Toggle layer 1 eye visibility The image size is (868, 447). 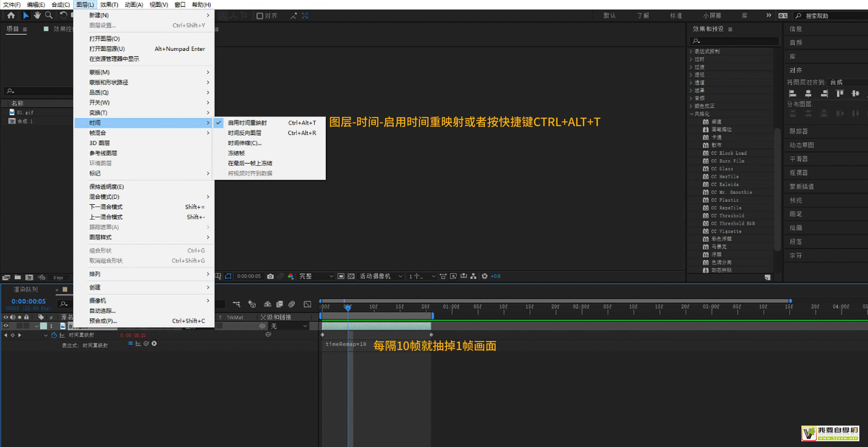click(x=6, y=326)
